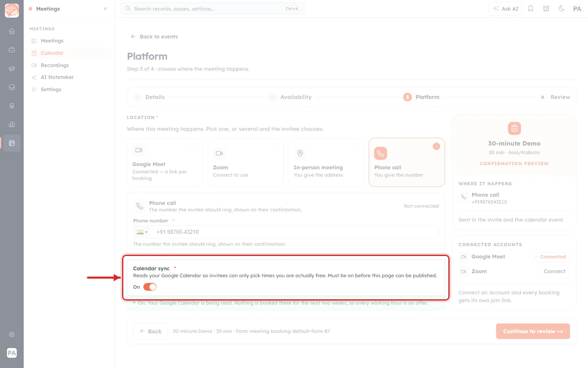Click the phone number input field
This screenshot has width=588, height=368.
pyautogui.click(x=294, y=232)
